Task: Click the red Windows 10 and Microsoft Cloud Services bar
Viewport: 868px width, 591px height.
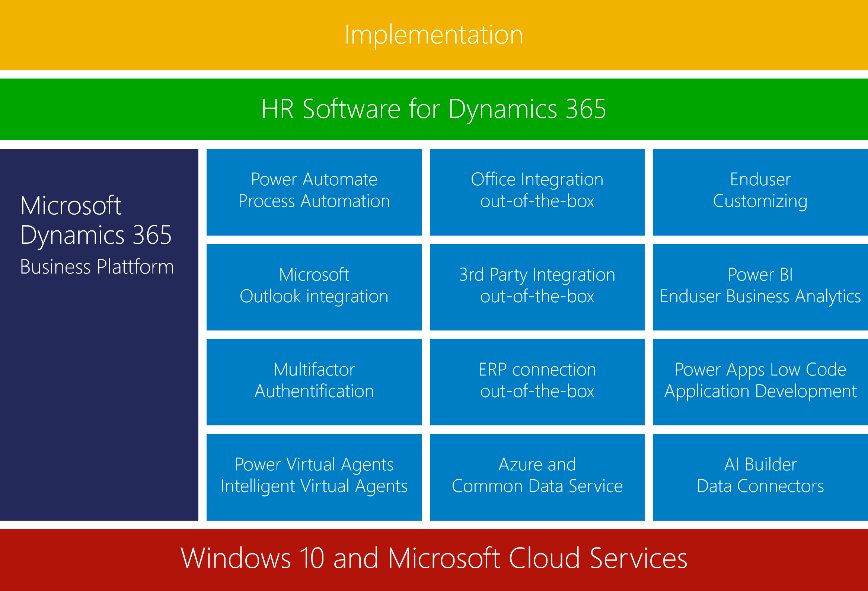Action: click(434, 560)
